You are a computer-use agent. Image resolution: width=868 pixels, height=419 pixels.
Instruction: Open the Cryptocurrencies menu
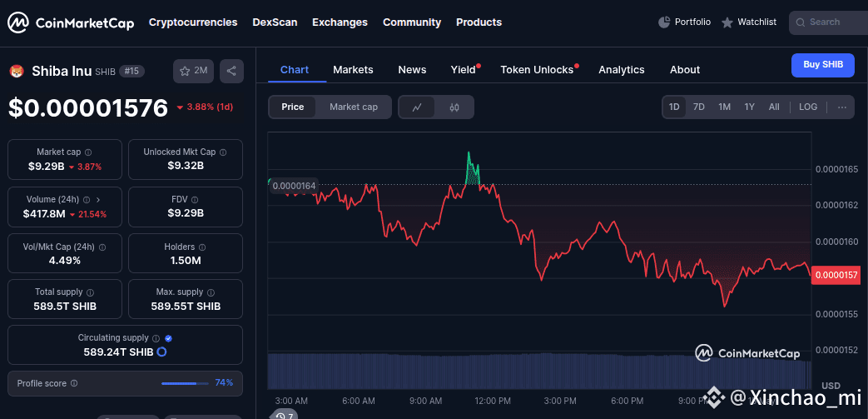point(193,22)
